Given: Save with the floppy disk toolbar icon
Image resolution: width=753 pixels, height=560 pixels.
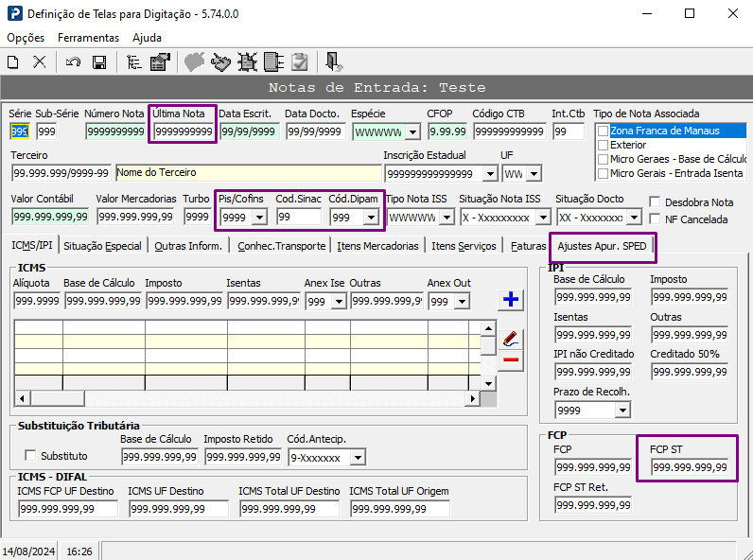Looking at the screenshot, I should coord(99,61).
